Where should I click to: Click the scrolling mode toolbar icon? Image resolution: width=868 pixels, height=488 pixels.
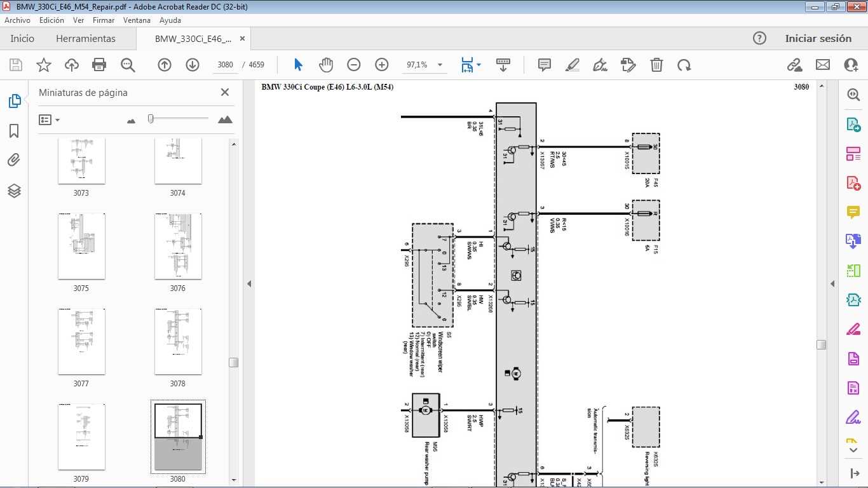pos(503,65)
